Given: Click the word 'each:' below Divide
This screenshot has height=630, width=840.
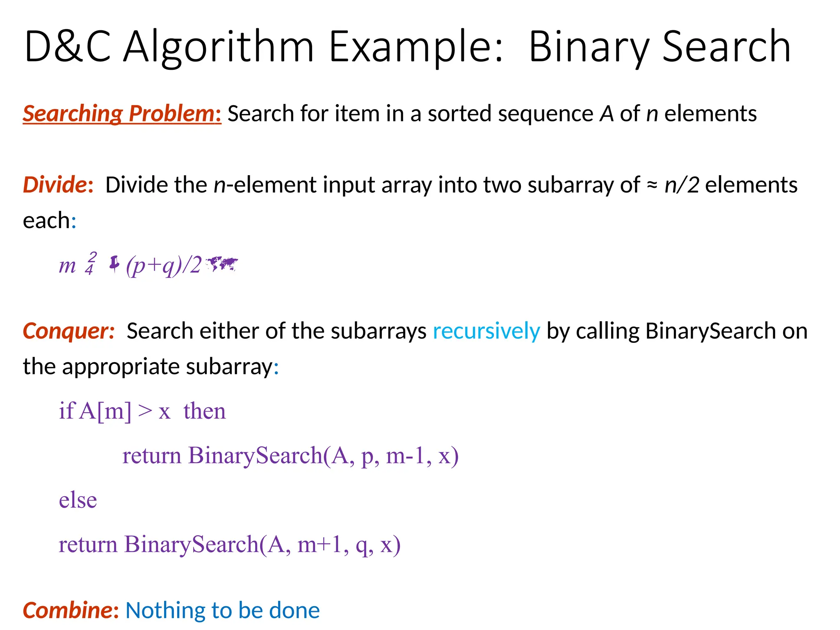Looking at the screenshot, I should [50, 221].
